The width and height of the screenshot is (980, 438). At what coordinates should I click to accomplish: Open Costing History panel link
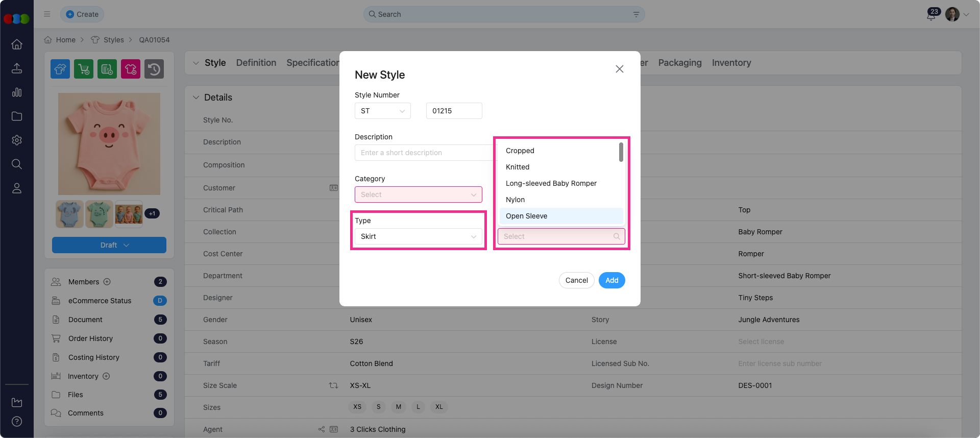tap(94, 357)
